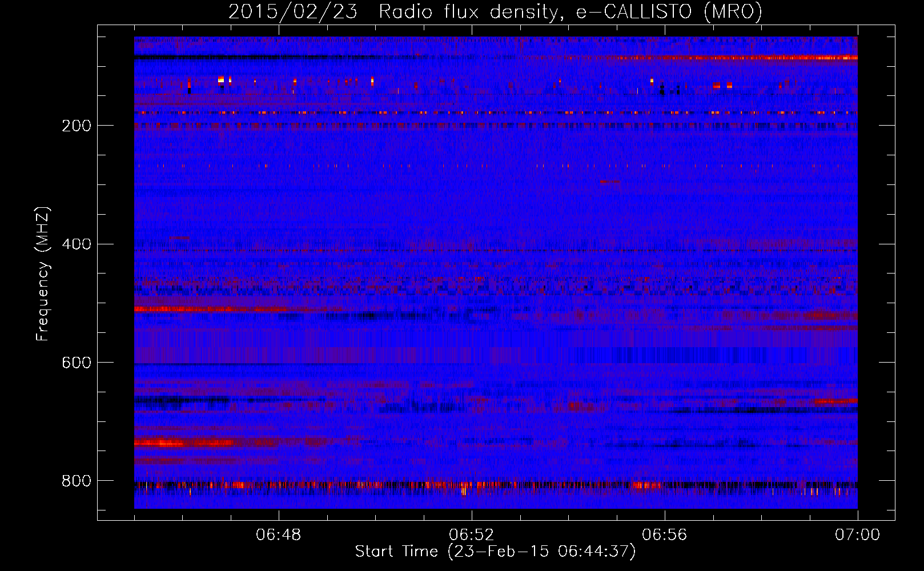Click the 400 frequency tick label

(x=77, y=244)
